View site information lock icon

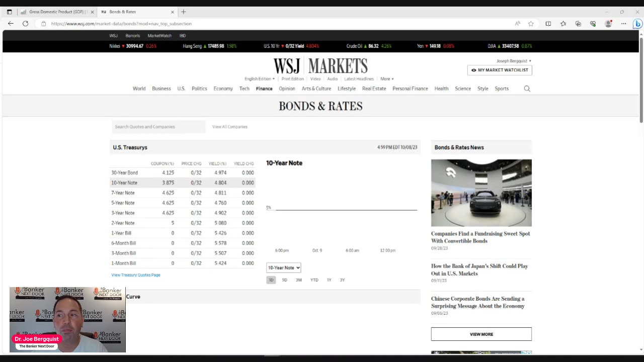pos(43,24)
